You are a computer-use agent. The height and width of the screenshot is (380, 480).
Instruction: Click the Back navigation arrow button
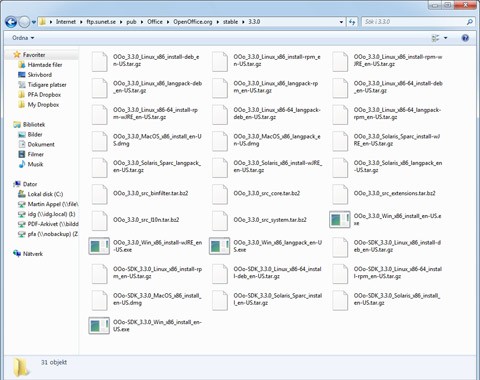tap(11, 22)
